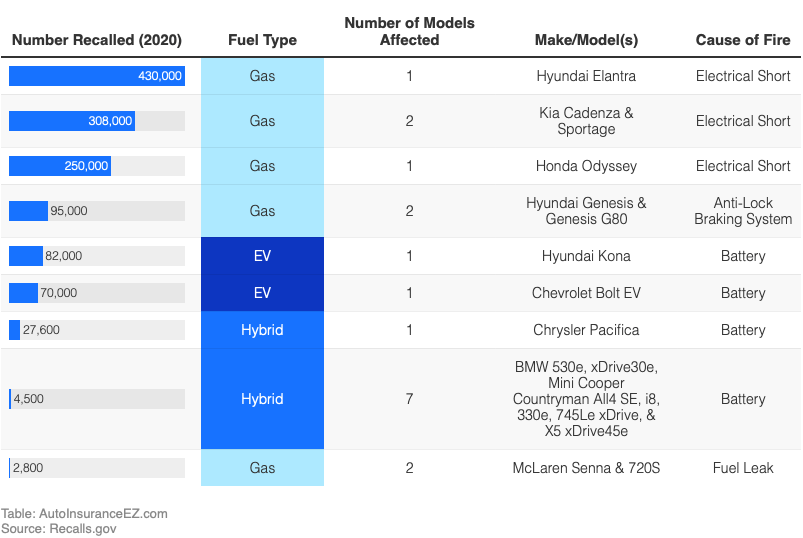Click the "Number Recalled (2020)" column header

click(x=97, y=40)
